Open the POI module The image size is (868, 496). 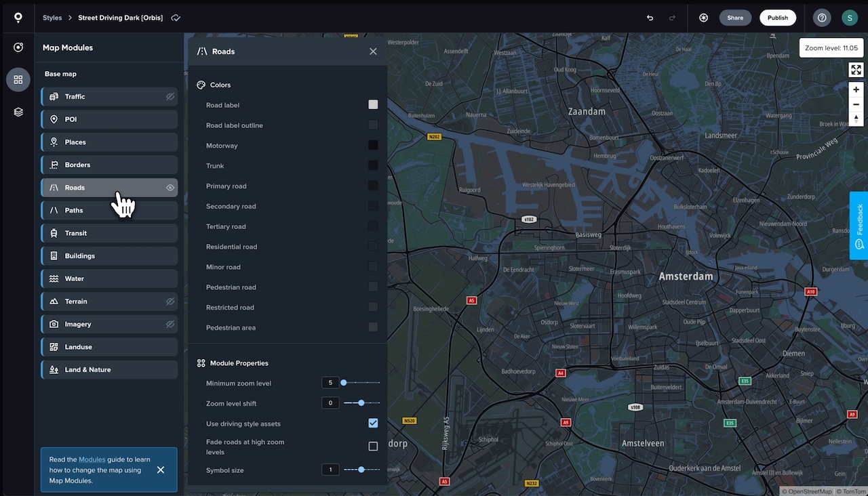tap(109, 119)
